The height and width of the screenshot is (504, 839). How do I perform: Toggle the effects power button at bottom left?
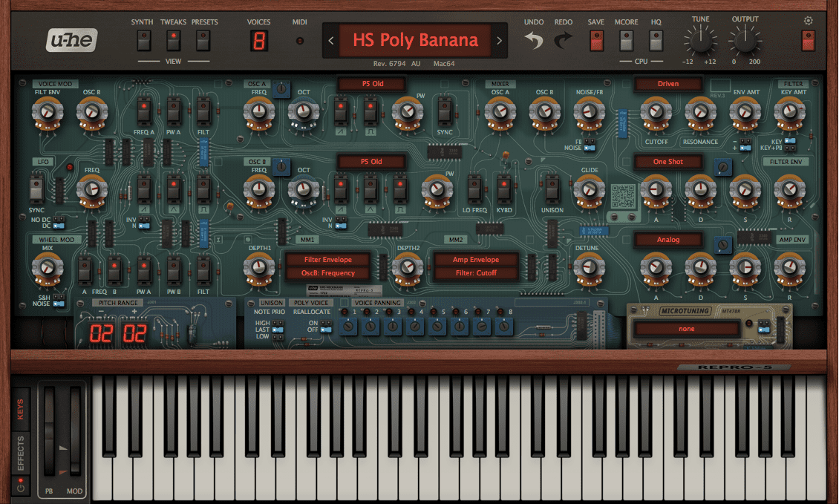[x=20, y=487]
